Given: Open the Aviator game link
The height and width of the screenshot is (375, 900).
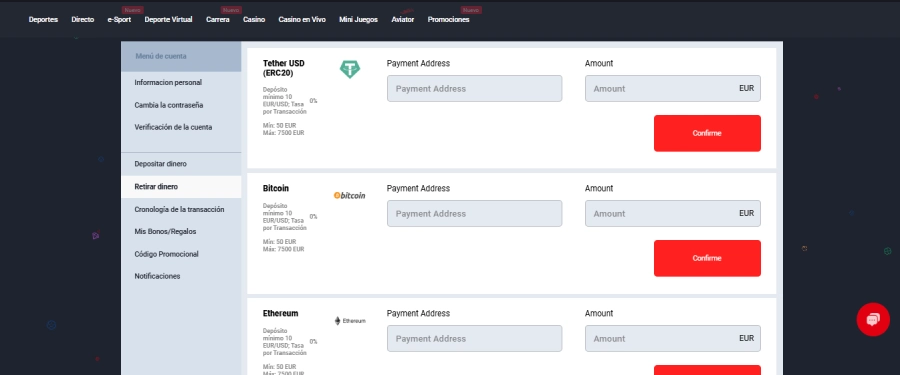Looking at the screenshot, I should (402, 20).
